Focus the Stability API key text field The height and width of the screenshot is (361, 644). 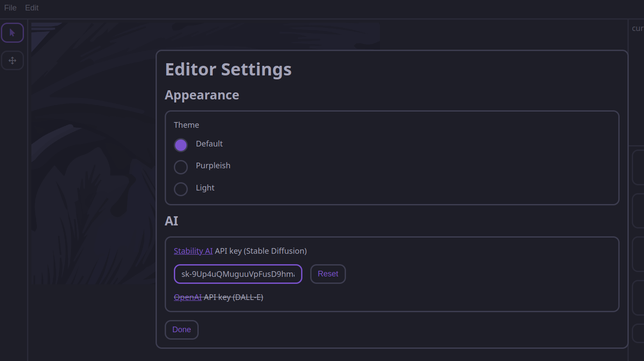238,274
